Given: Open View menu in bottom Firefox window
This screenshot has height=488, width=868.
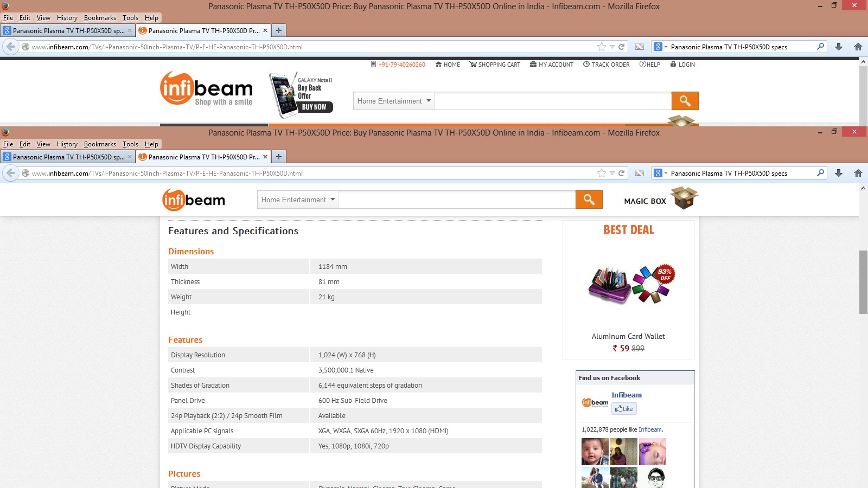Looking at the screenshot, I should click(x=43, y=144).
